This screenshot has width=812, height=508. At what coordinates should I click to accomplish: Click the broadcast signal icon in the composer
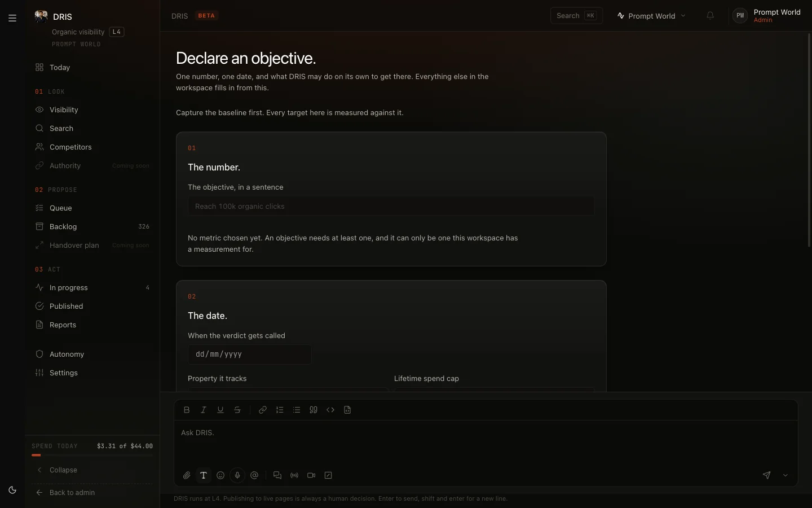[x=294, y=475]
